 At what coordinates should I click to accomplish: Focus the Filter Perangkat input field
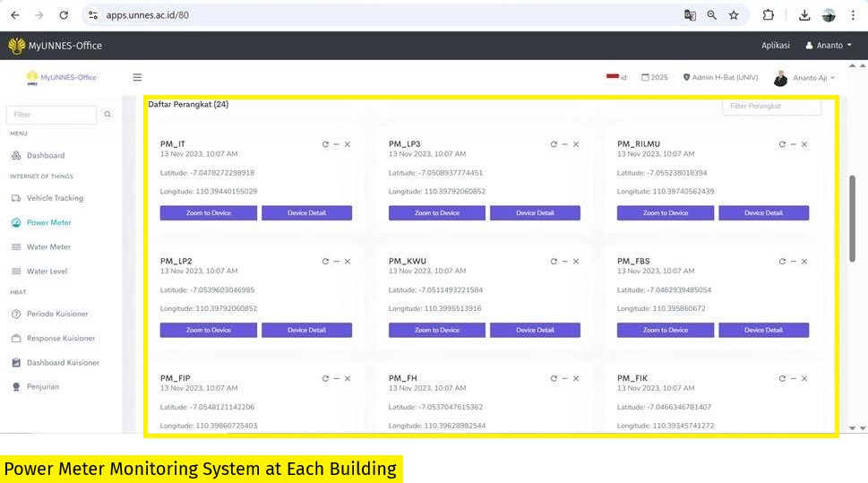771,106
